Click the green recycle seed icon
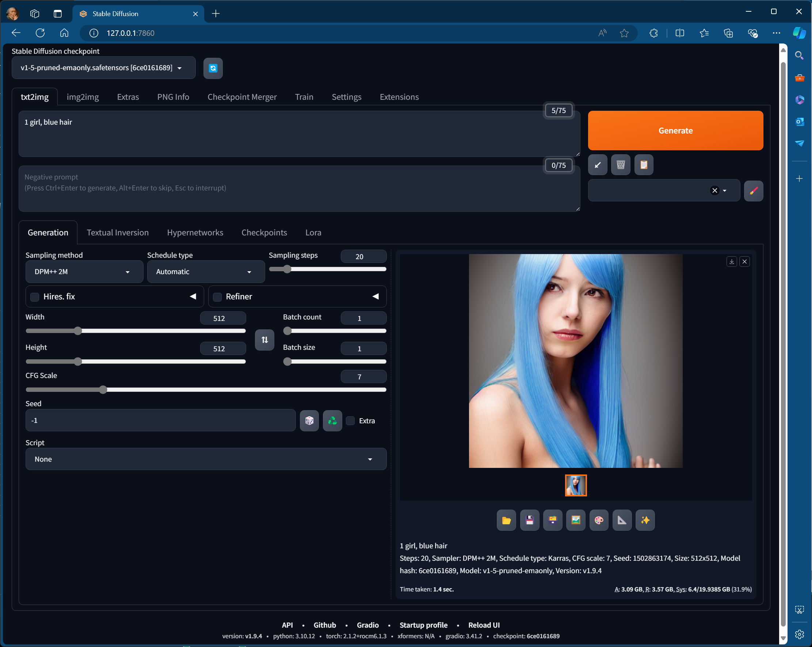 [x=332, y=420]
